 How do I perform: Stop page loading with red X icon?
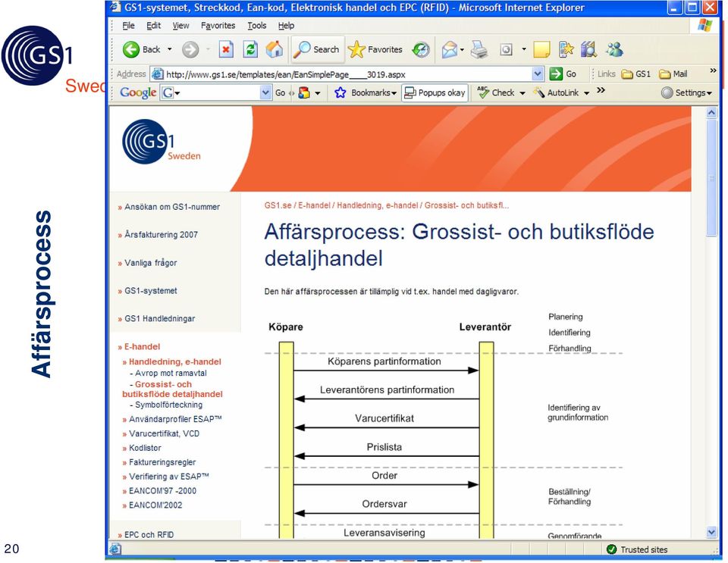pyautogui.click(x=226, y=49)
